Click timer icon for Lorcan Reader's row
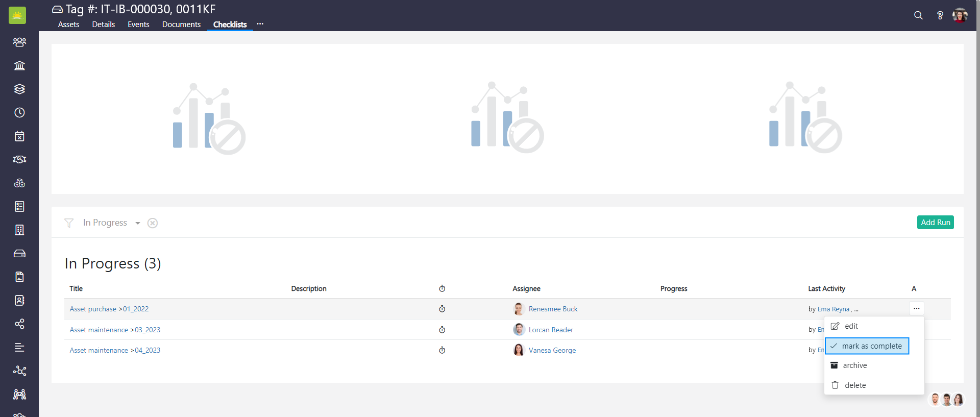980x417 pixels. 442,330
